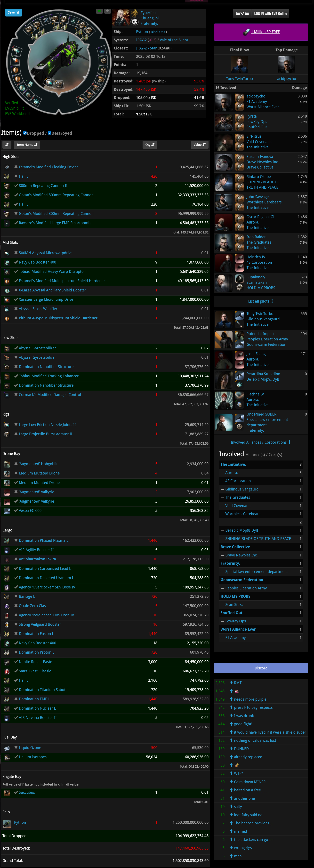
Task: Open the EVE Workbench link
Action: (x=18, y=113)
